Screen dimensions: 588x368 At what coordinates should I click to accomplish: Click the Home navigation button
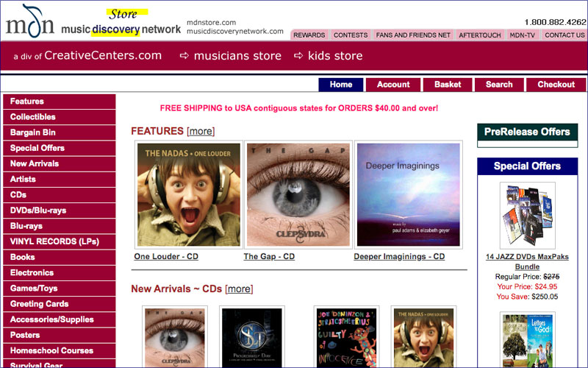pos(341,85)
